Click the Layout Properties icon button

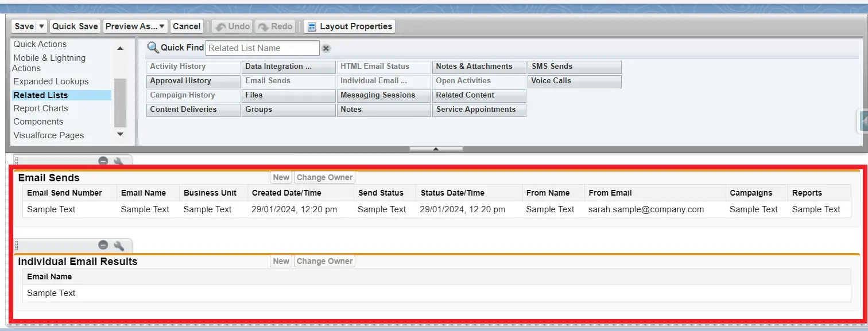pyautogui.click(x=312, y=26)
